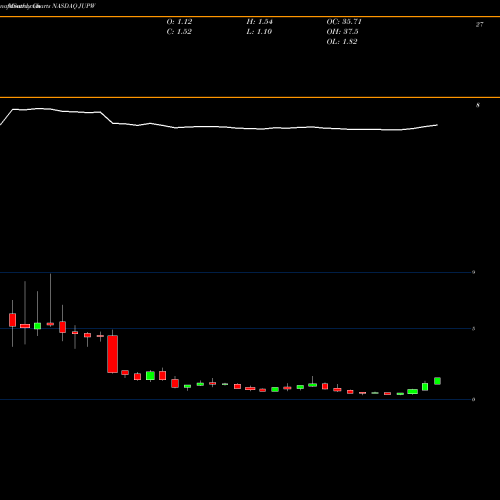Select the open value O: 1.12

(x=179, y=22)
